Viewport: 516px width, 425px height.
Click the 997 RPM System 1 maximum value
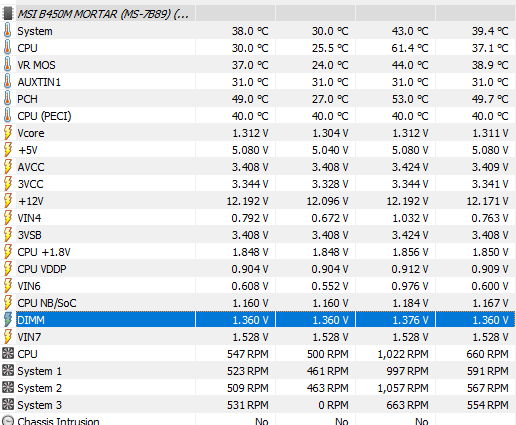tap(407, 371)
